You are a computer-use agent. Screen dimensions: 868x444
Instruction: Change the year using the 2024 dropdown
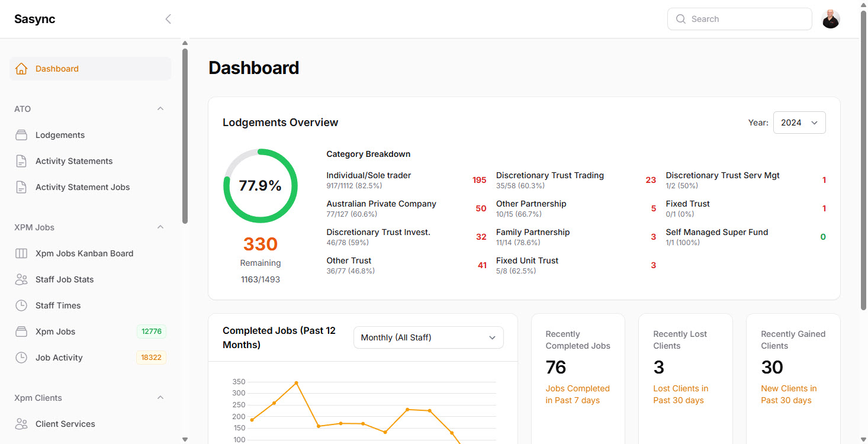click(x=799, y=122)
